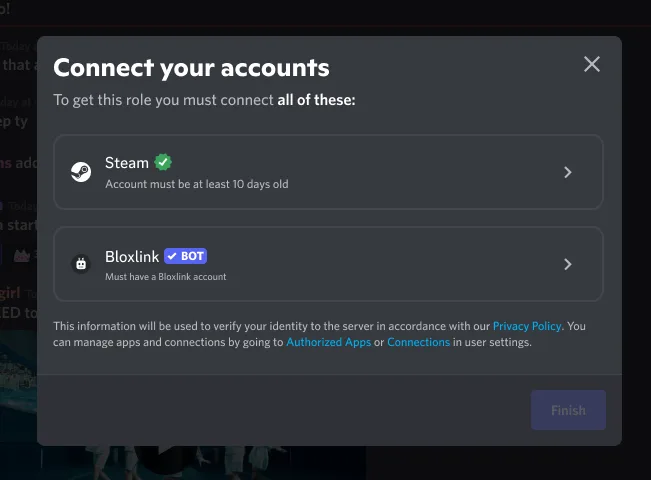
Task: Click the "Connect your accounts" heading
Action: coord(191,68)
